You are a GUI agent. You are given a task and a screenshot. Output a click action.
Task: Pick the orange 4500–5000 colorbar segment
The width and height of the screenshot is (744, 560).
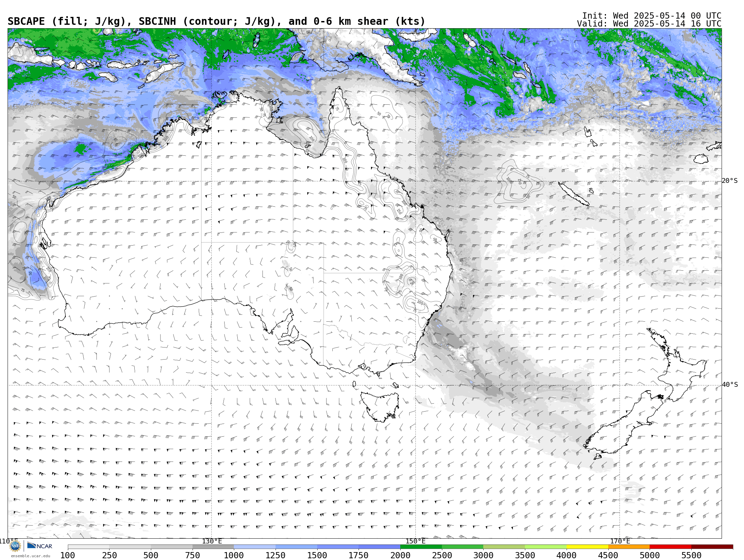pos(629,547)
